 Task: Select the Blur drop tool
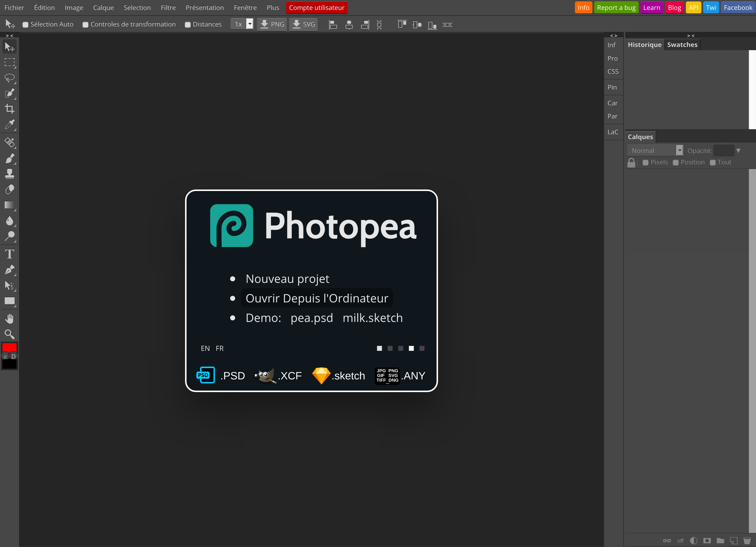10,221
